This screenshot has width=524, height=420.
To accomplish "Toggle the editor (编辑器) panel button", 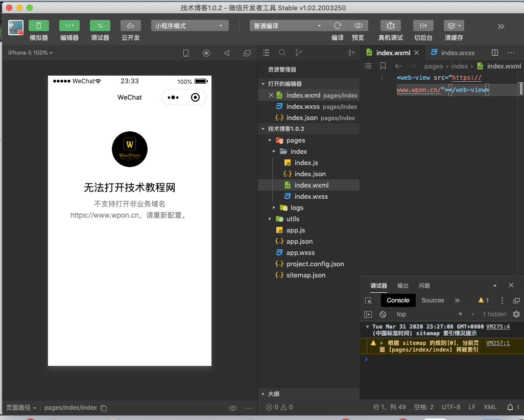I will tap(69, 26).
